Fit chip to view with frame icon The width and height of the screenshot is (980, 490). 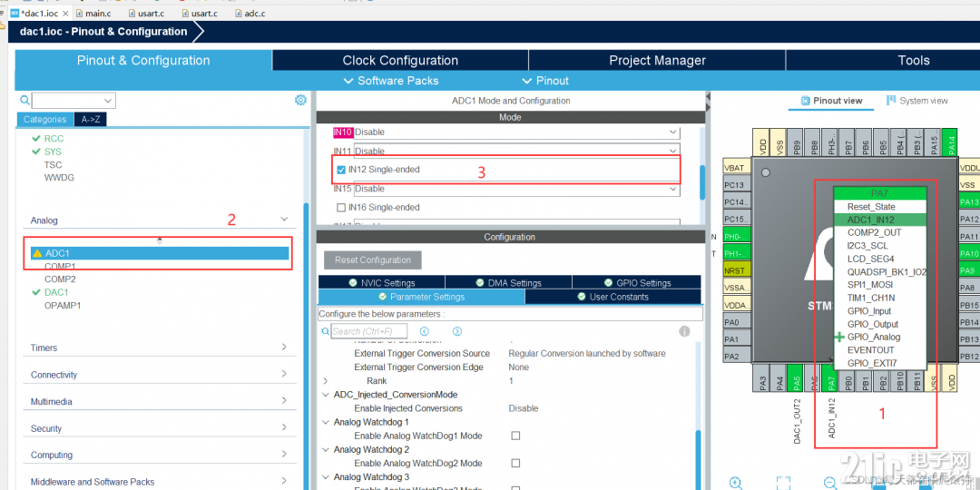(783, 483)
